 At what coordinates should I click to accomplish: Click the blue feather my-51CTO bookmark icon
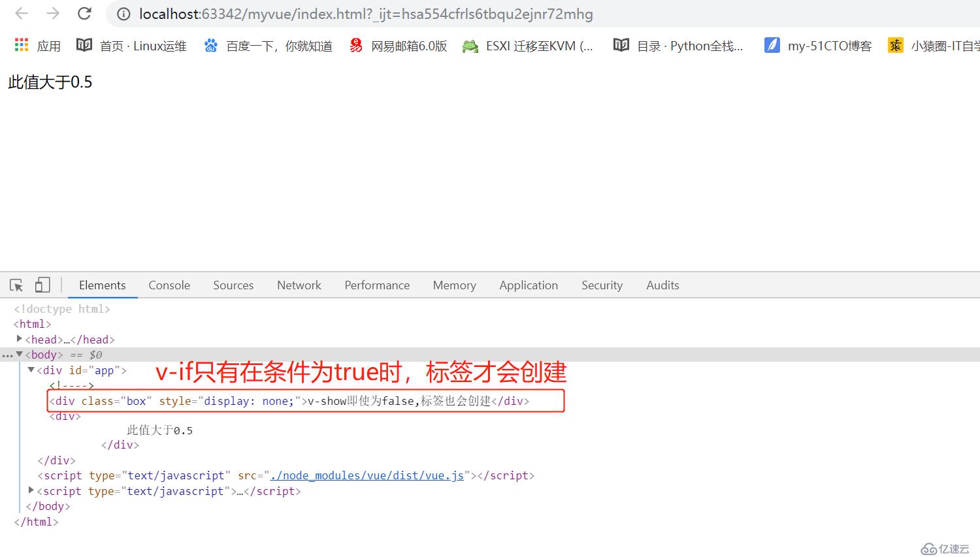772,45
